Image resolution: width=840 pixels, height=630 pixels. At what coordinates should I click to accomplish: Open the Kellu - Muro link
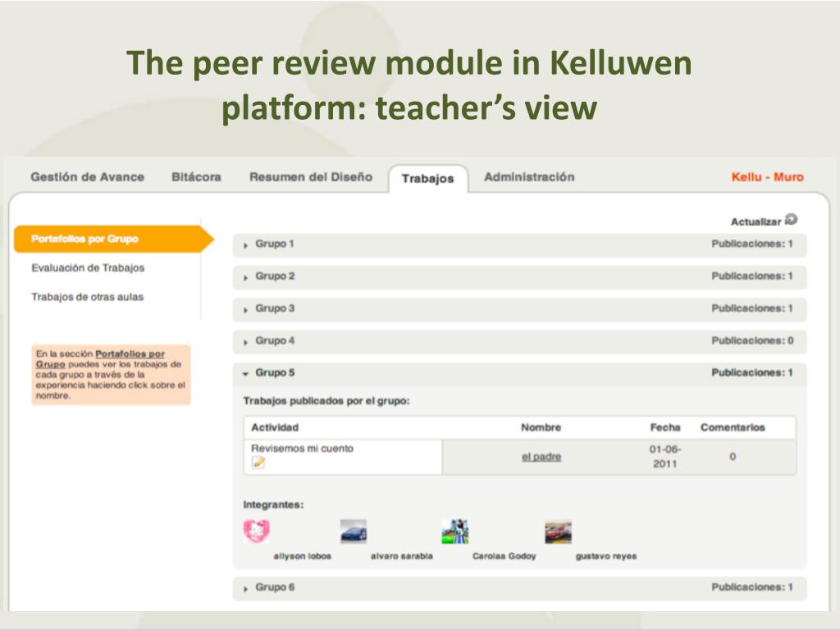click(x=768, y=177)
